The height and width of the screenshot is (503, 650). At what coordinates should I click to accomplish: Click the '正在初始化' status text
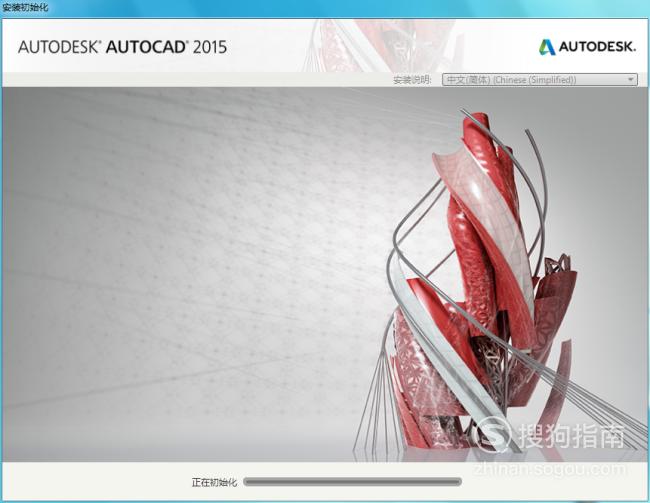coord(214,482)
